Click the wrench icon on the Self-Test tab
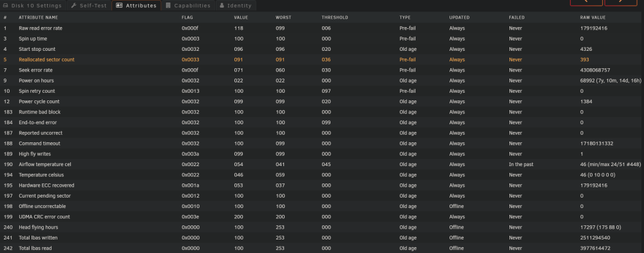This screenshot has width=644, height=253. pyautogui.click(x=74, y=6)
